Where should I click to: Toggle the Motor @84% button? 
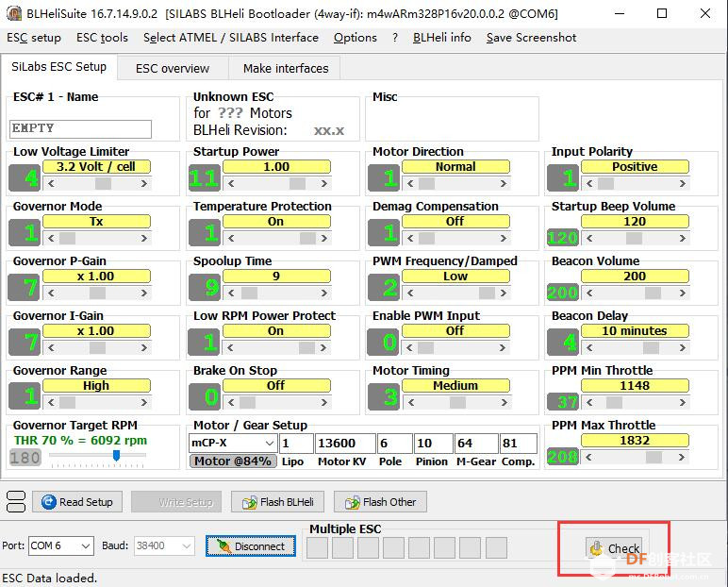point(233,461)
